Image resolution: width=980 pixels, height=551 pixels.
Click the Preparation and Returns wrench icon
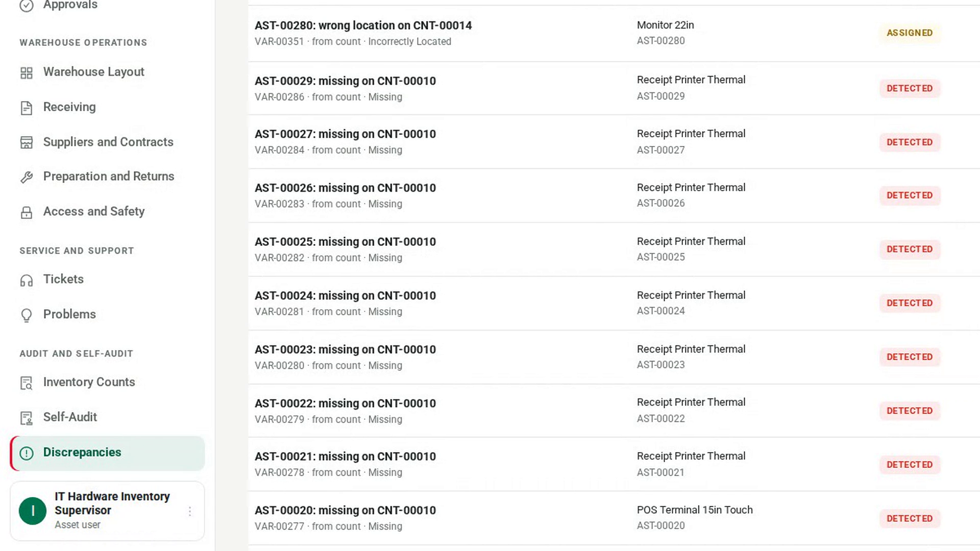click(27, 177)
